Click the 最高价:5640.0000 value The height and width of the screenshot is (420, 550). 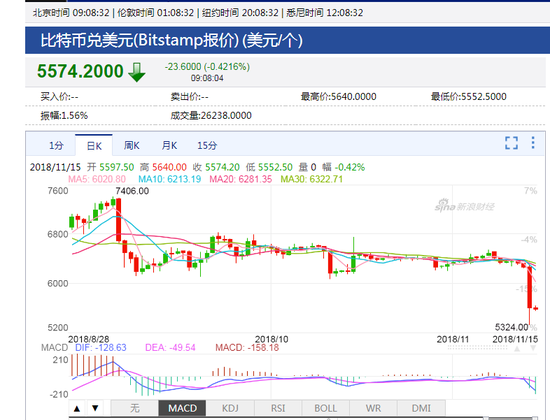pyautogui.click(x=338, y=96)
